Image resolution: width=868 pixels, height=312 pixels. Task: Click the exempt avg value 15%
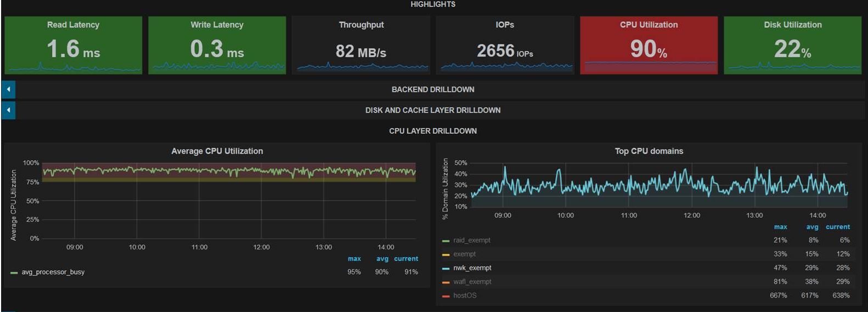[x=811, y=254]
